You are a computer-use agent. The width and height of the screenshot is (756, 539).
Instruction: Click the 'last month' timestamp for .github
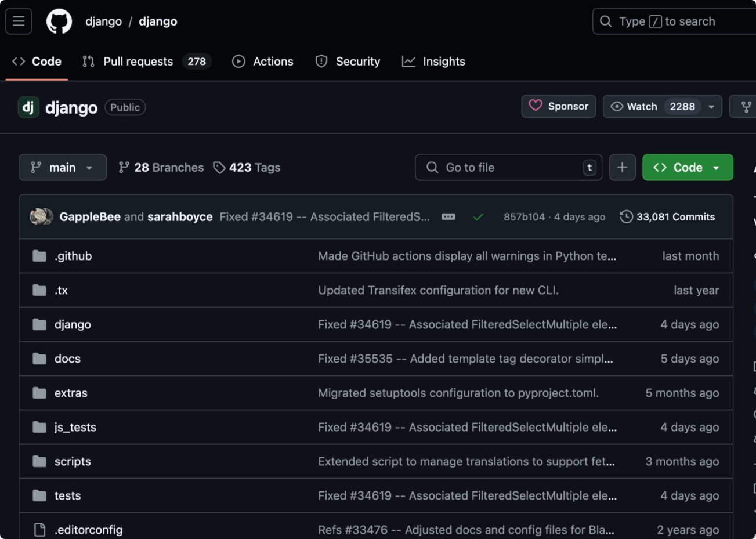tap(690, 256)
